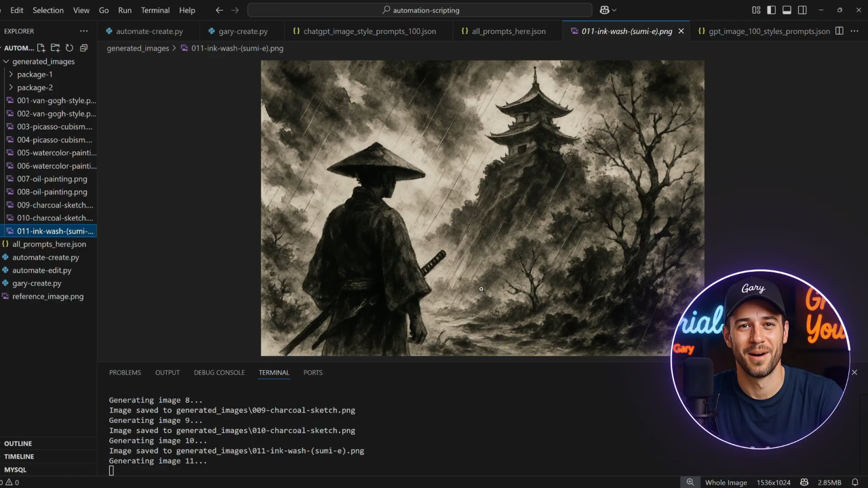Switch to the all_prompts_here.json tab
The width and height of the screenshot is (868, 488).
tap(508, 31)
